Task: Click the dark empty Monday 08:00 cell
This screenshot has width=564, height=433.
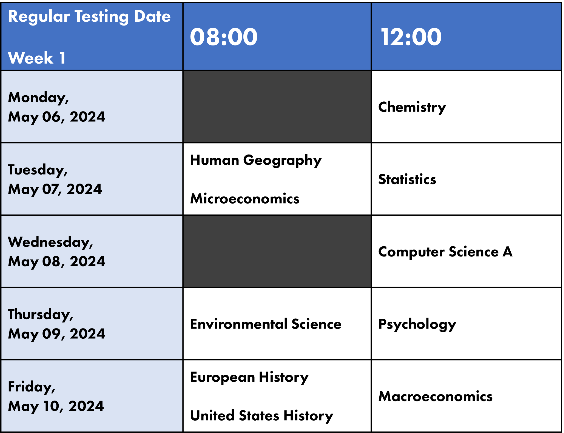Action: [277, 106]
